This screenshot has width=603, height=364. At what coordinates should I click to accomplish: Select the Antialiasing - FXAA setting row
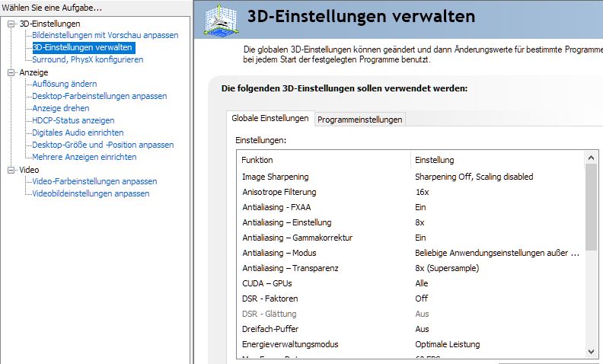point(276,207)
